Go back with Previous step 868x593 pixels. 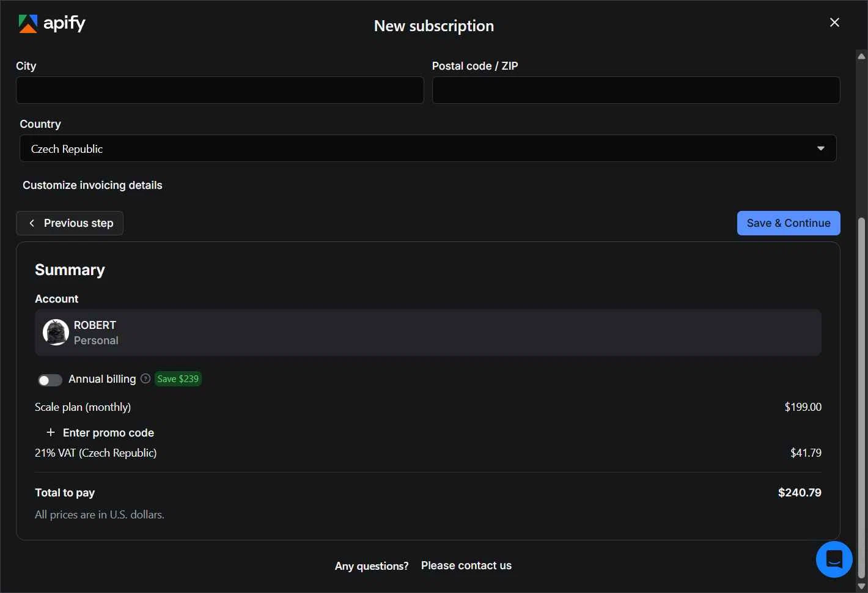[70, 223]
